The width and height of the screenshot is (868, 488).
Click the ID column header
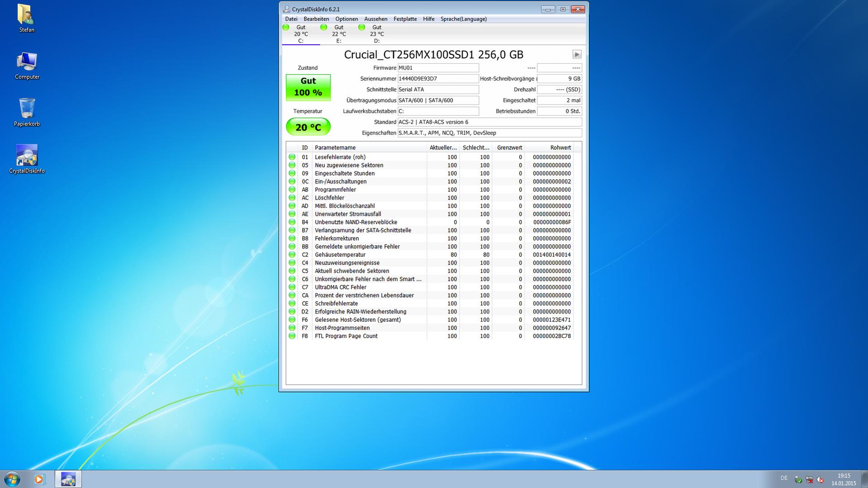point(305,147)
